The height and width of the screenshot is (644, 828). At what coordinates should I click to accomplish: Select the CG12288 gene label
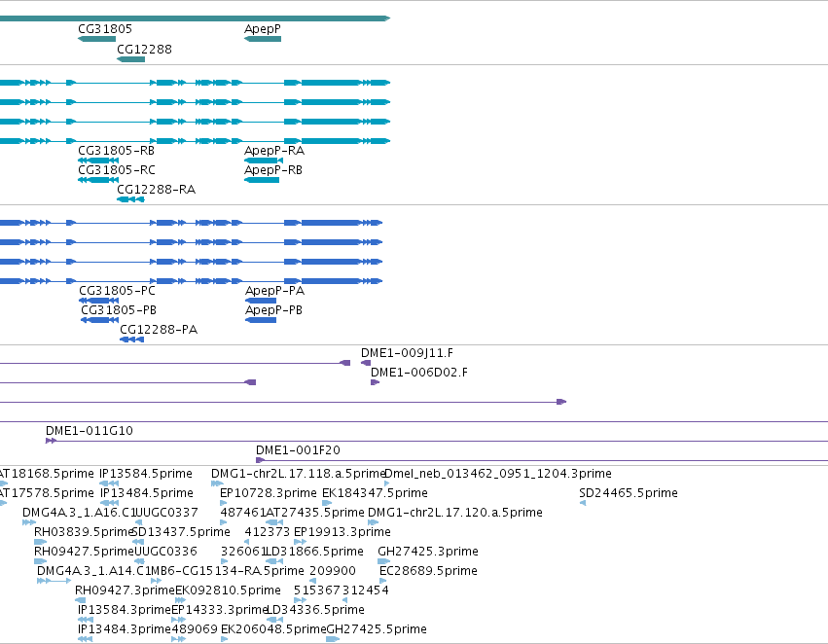[144, 49]
